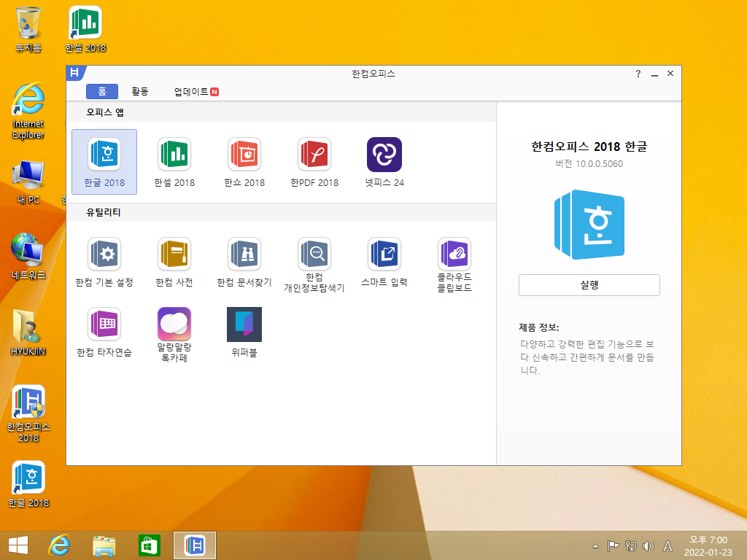This screenshot has height=560, width=747.
Task: Open the volume speaker icon
Action: 649,546
